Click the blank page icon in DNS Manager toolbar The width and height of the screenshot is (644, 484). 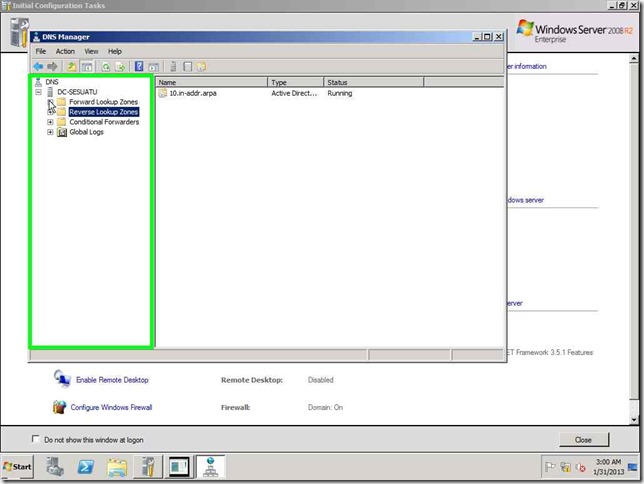point(187,67)
